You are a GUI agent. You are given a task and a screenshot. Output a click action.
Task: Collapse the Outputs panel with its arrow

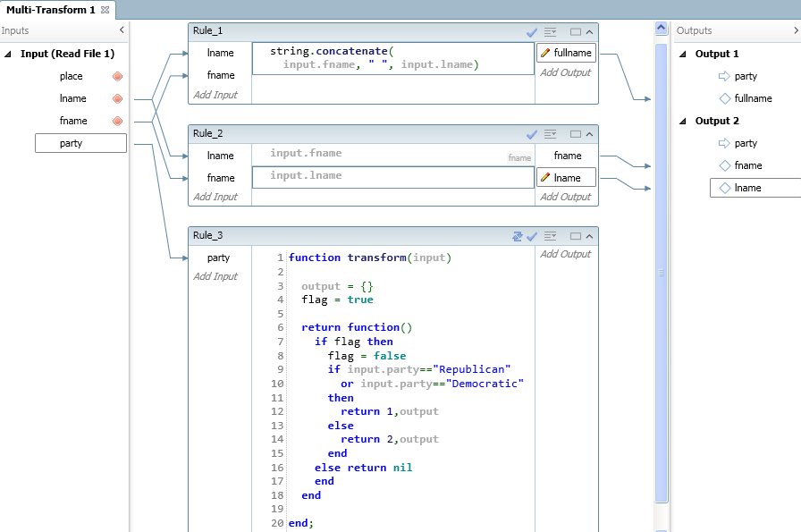[796, 30]
